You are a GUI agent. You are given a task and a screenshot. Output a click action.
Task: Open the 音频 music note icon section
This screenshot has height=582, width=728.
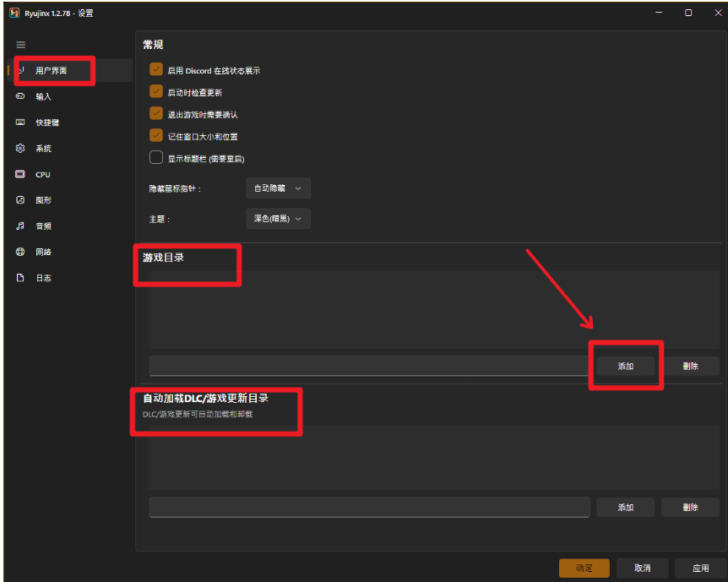[x=20, y=226]
